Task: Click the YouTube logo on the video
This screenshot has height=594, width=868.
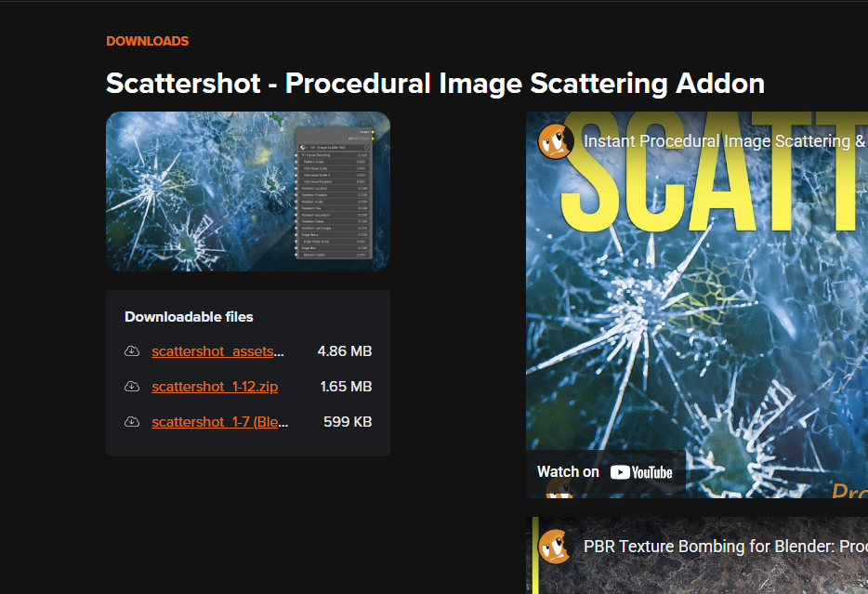Action: point(641,472)
